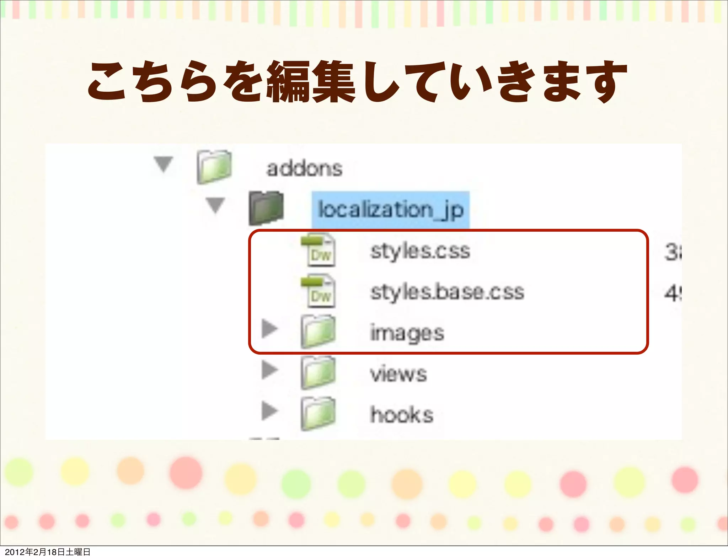Image resolution: width=728 pixels, height=560 pixels.
Task: Click the file size value beside styles.css
Action: click(x=673, y=253)
